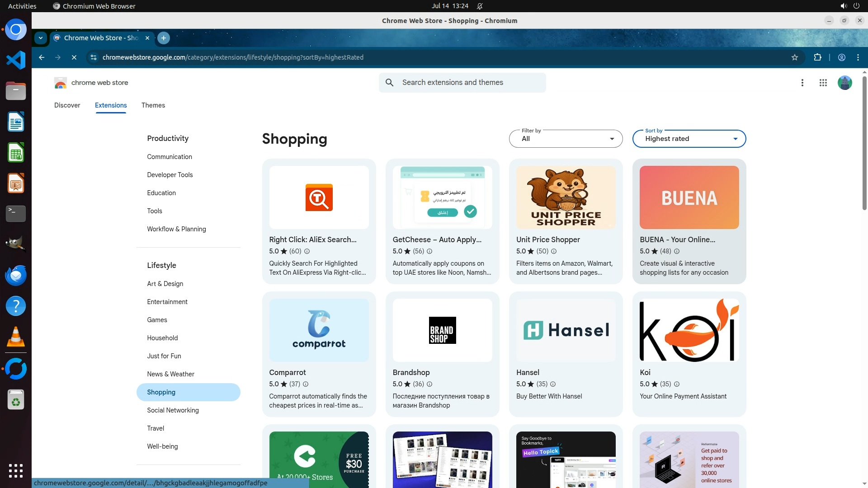
Task: Click the Chrome Web Store rainbow logo
Action: pyautogui.click(x=60, y=83)
